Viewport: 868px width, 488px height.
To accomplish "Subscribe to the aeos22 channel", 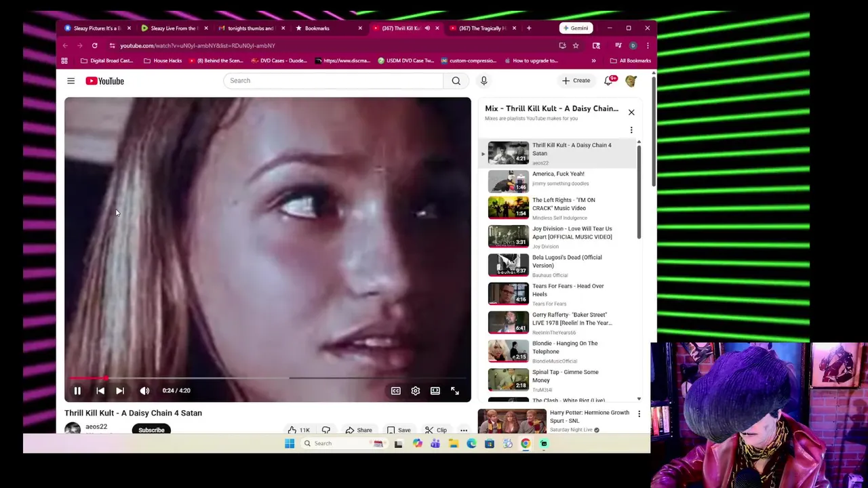I will tap(151, 430).
